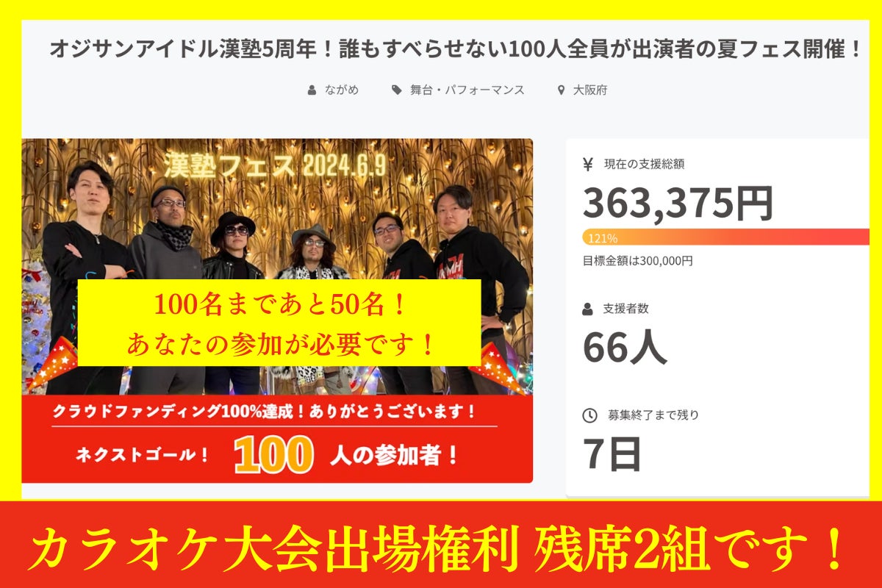Click the bottom カラオケ大会出場権利 残席2組 banner
This screenshot has height=588, width=882.
point(441,545)
